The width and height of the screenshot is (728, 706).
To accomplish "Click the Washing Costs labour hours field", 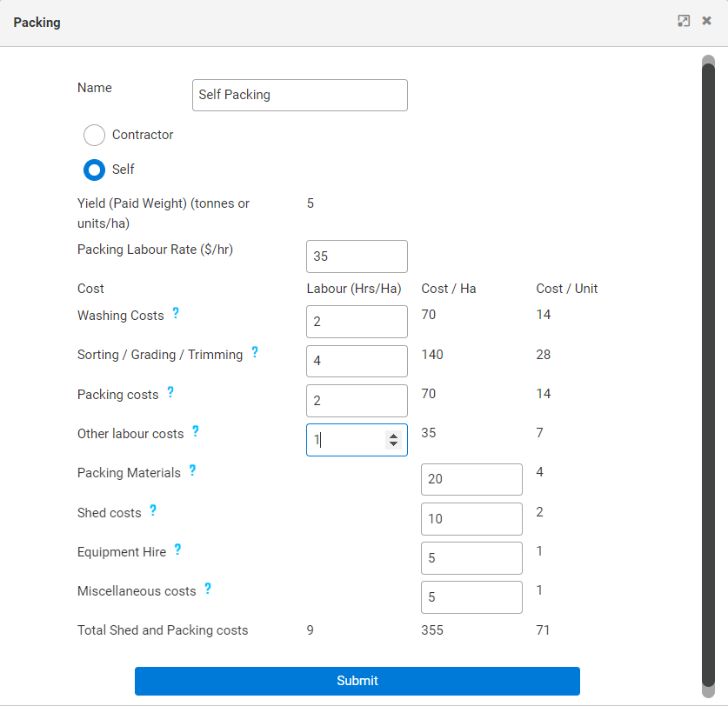I will [x=357, y=322].
